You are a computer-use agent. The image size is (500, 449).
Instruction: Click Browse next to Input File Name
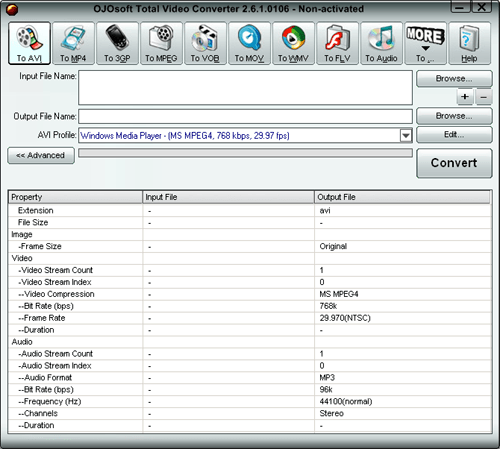point(454,79)
